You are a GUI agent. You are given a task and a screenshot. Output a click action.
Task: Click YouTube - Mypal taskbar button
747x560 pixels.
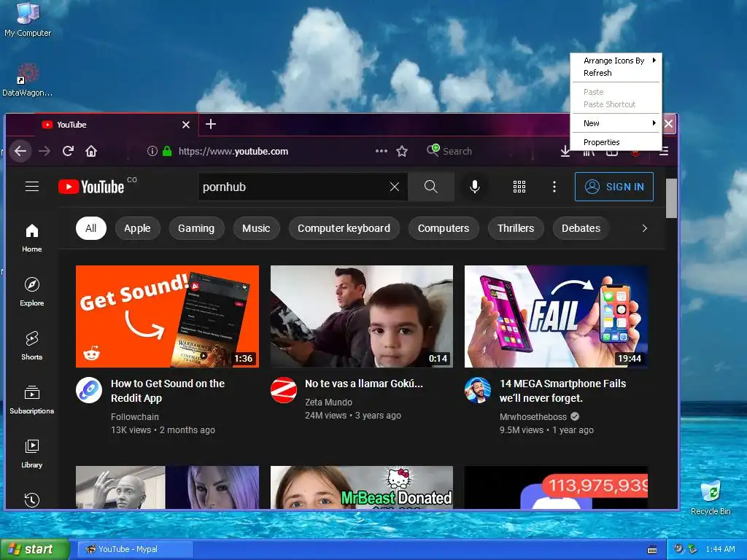pyautogui.click(x=135, y=549)
